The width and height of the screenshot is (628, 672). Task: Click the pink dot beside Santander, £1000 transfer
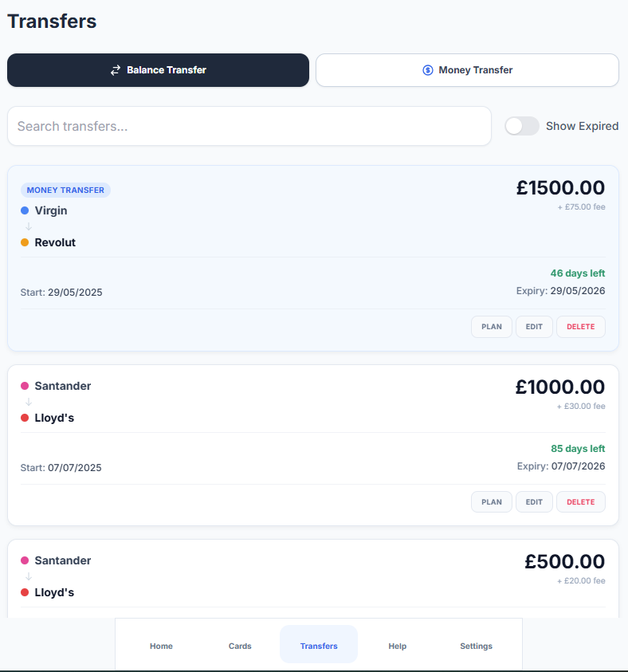pos(25,386)
